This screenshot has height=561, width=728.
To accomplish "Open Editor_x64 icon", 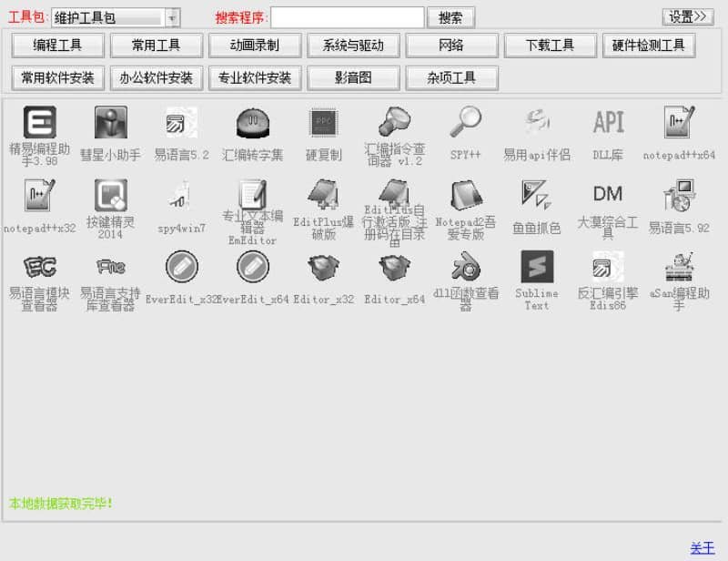I will tap(395, 267).
